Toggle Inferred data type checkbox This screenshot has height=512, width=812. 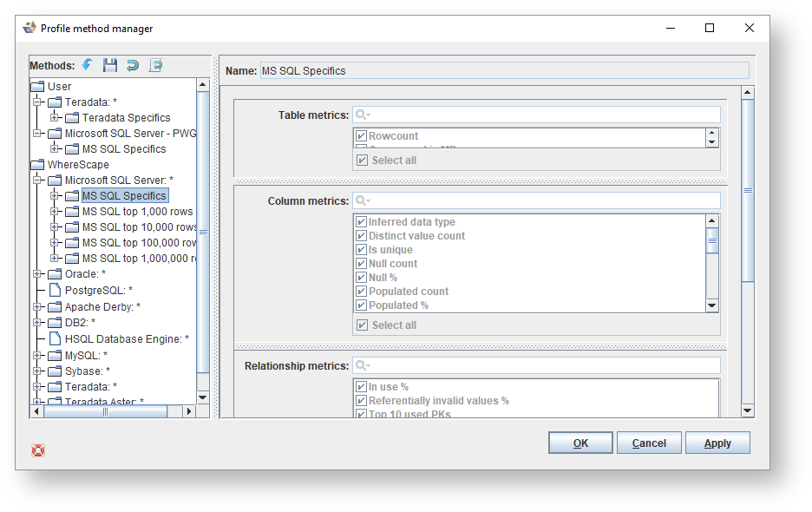(362, 222)
